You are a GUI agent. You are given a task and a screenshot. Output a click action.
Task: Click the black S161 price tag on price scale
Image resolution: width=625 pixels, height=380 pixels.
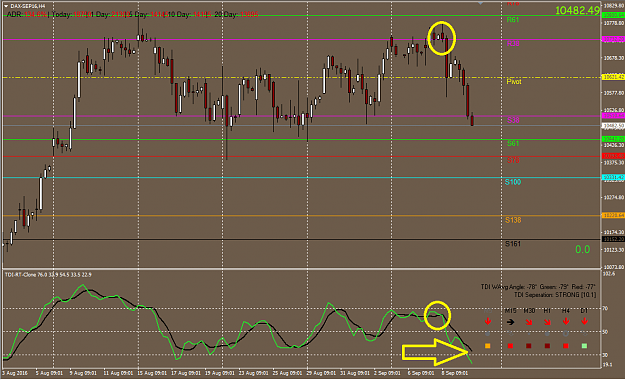tap(613, 239)
